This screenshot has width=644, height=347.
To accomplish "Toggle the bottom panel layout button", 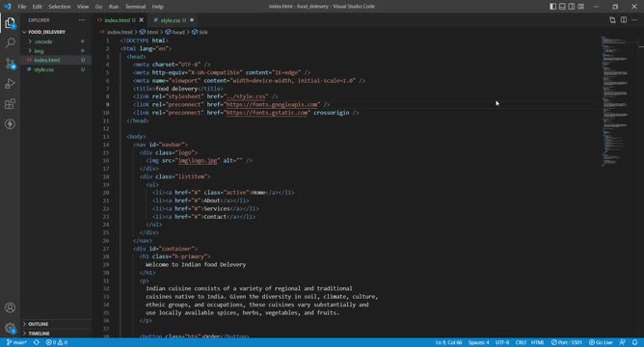I will (x=562, y=6).
